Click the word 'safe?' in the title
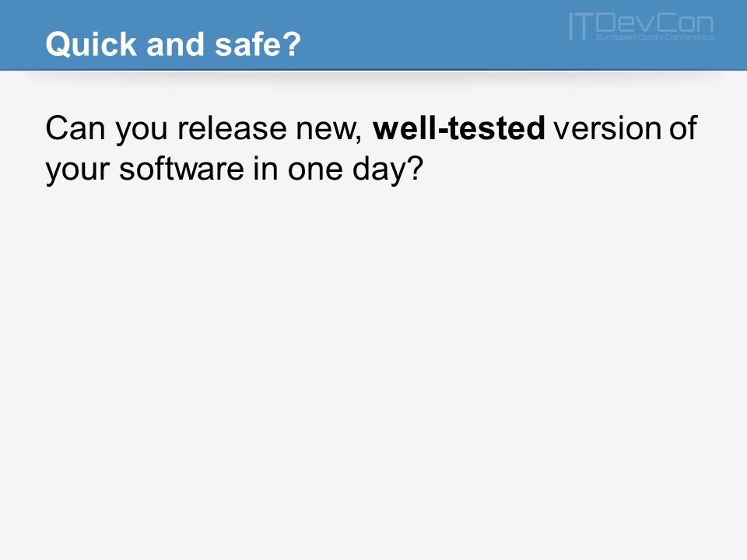This screenshot has height=560, width=747. tap(258, 44)
